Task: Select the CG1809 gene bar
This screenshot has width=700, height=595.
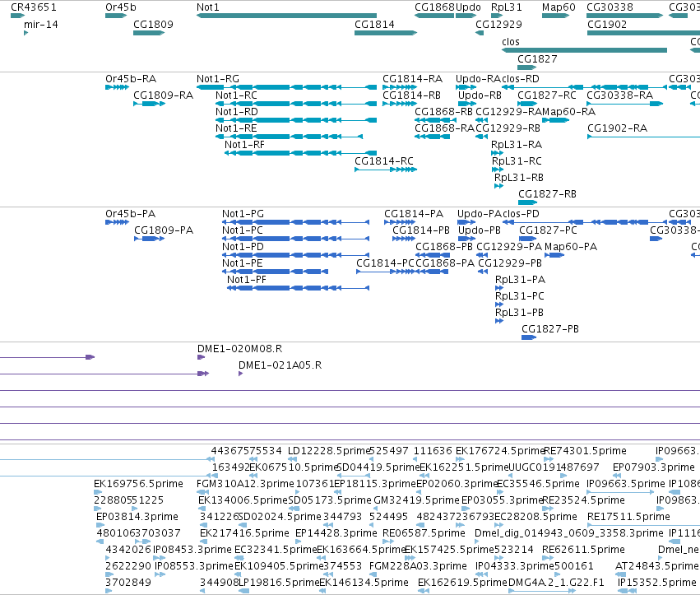Action: click(x=149, y=33)
